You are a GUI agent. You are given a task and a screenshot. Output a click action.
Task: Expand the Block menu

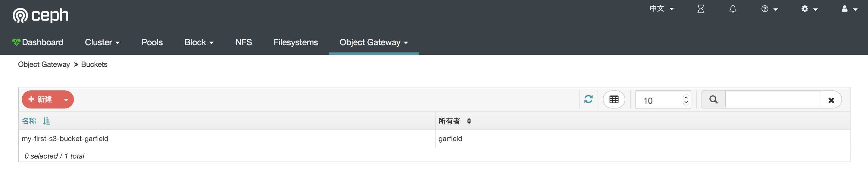pos(199,42)
